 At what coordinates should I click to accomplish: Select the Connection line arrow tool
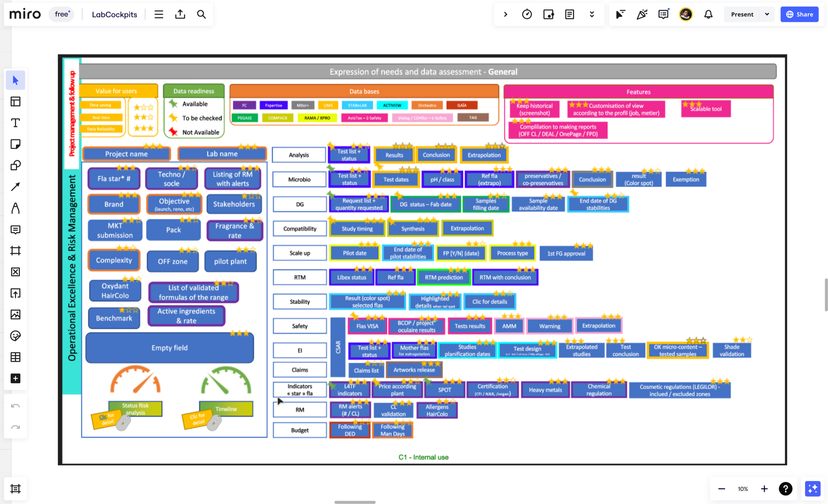(x=16, y=187)
